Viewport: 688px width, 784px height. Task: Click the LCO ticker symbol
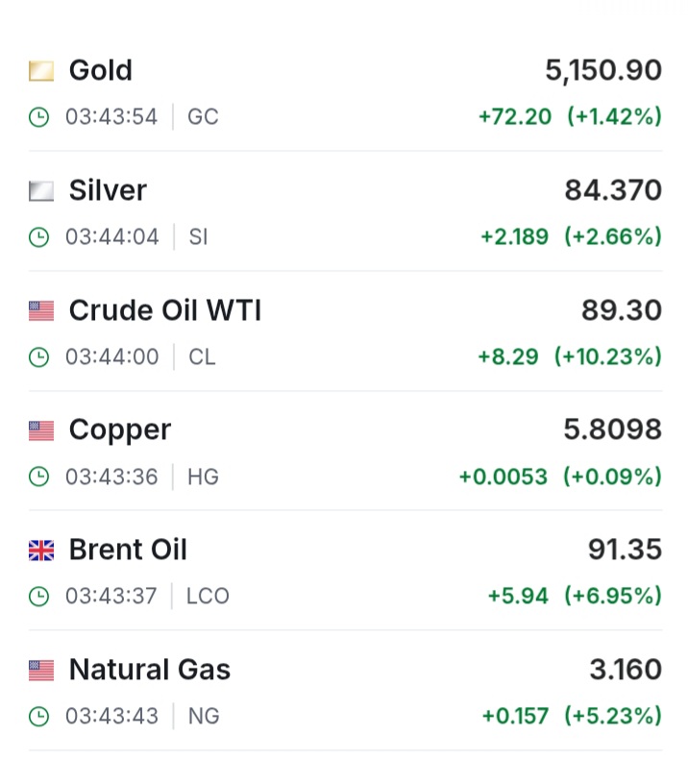pyautogui.click(x=208, y=597)
